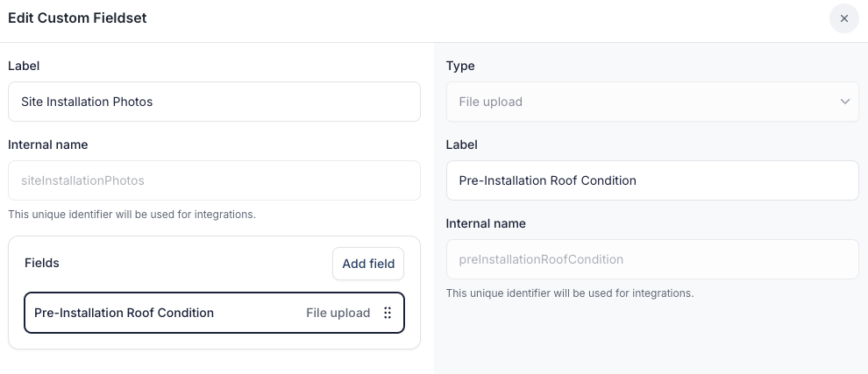Click the preInstallationRoofCondition internal name field
The width and height of the screenshot is (868, 374).
(x=651, y=259)
